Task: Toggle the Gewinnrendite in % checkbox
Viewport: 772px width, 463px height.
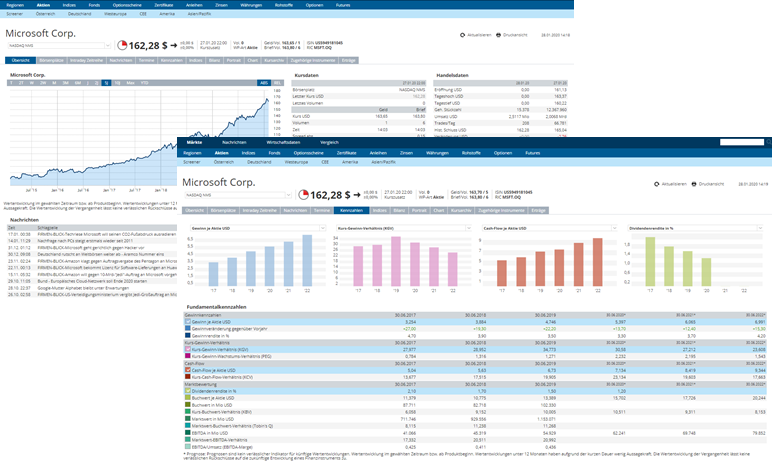Action: click(x=188, y=335)
